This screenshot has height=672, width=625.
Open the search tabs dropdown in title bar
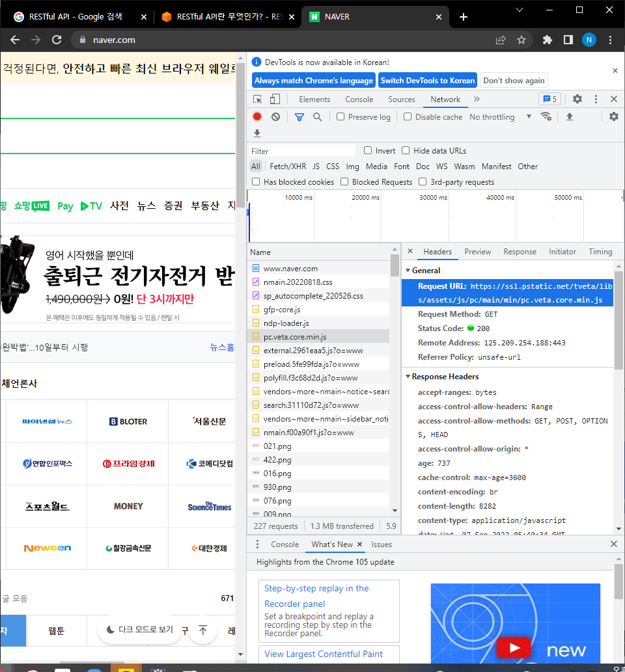[x=520, y=10]
